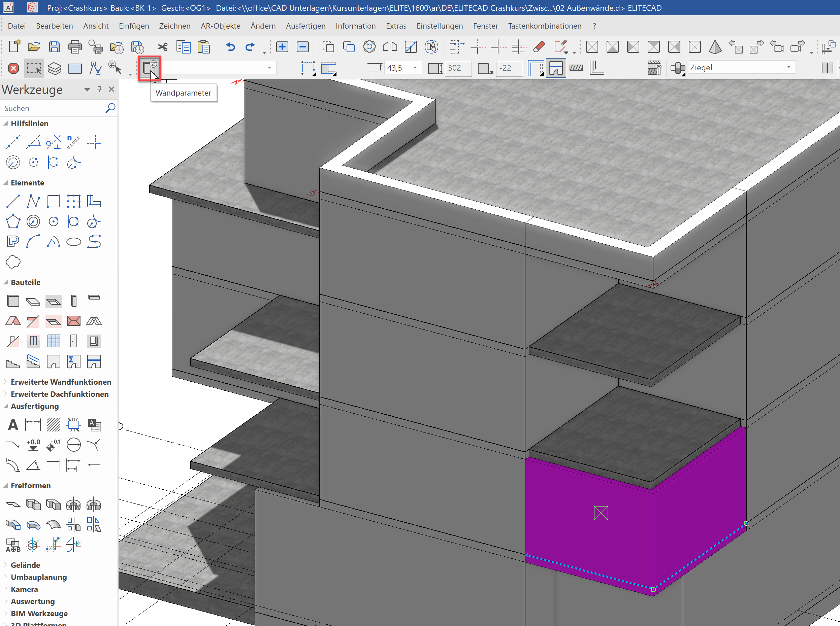Click the wall height field showing 302
This screenshot has height=626, width=840.
point(457,68)
